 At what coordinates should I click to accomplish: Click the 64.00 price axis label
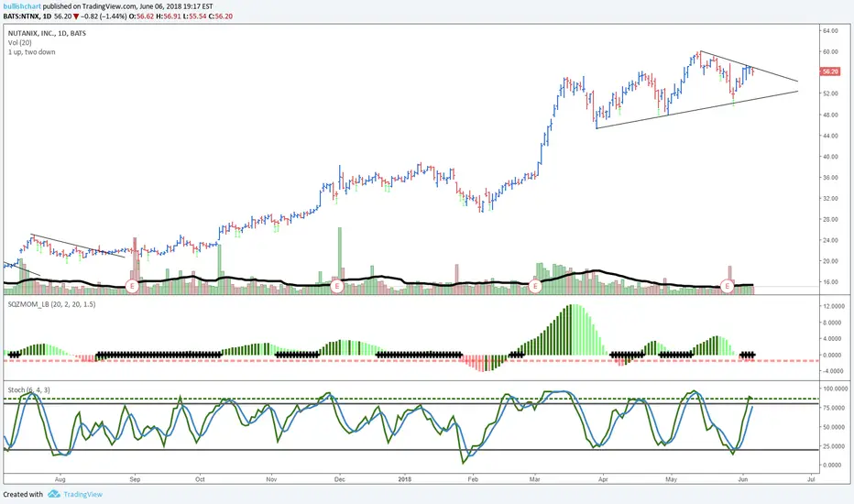coord(830,31)
